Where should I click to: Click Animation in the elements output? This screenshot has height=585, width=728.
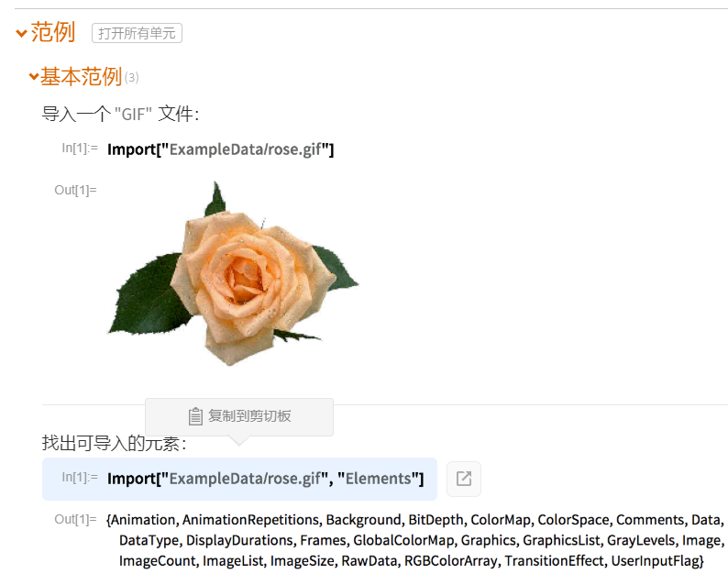click(x=143, y=520)
